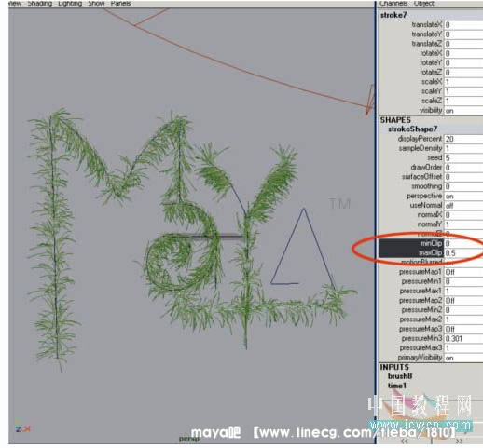Click the rotateY value field

[463, 63]
